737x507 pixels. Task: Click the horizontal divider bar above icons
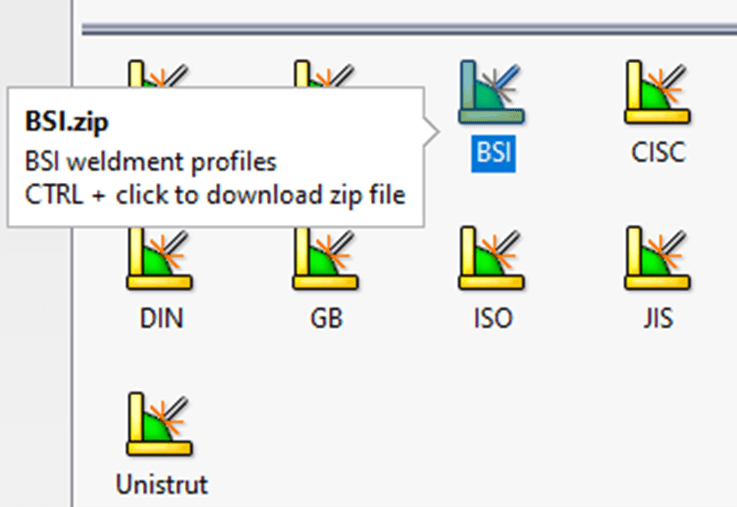[409, 29]
